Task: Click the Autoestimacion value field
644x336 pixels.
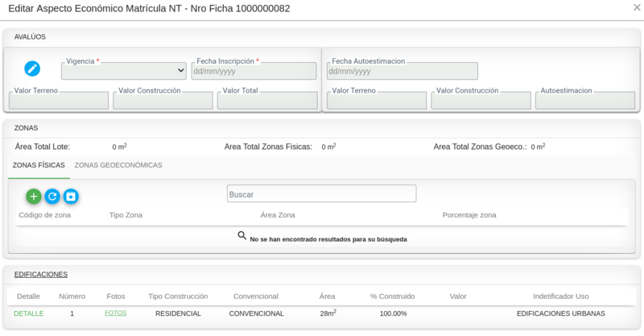Action: tap(584, 101)
